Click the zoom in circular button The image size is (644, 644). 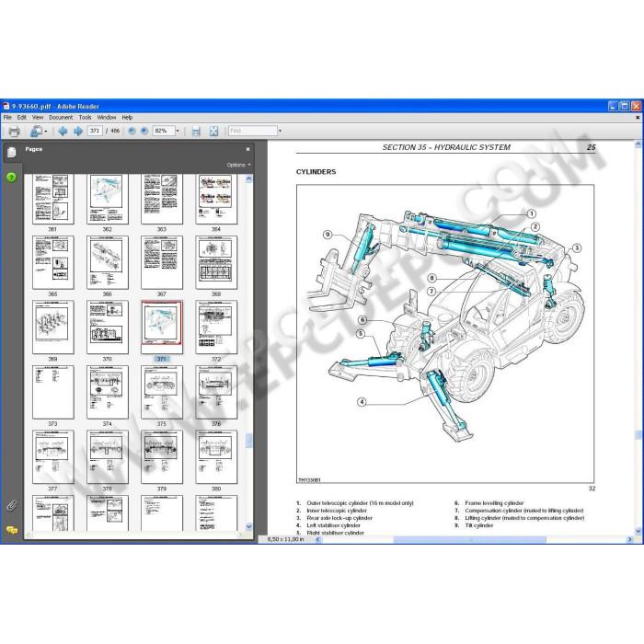tap(144, 131)
